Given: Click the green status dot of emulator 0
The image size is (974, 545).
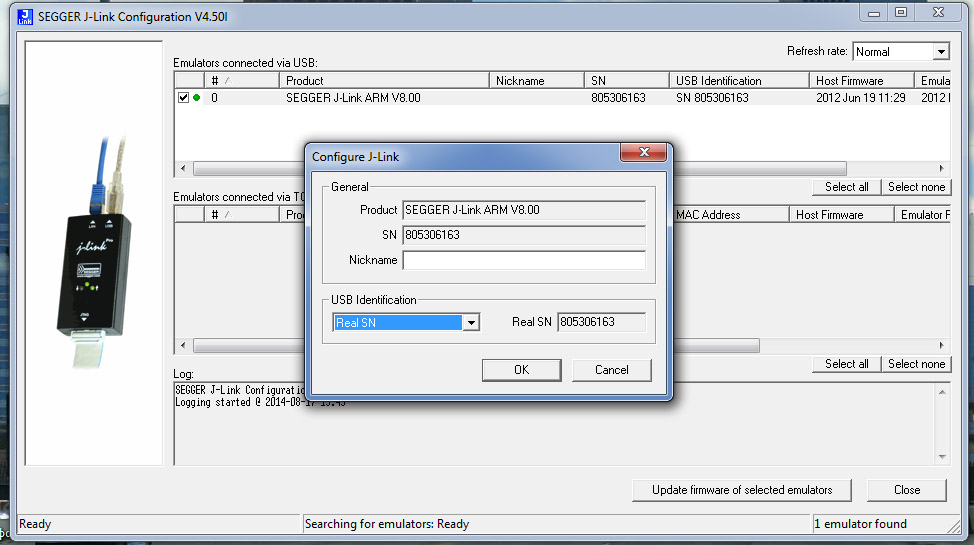Looking at the screenshot, I should point(197,98).
